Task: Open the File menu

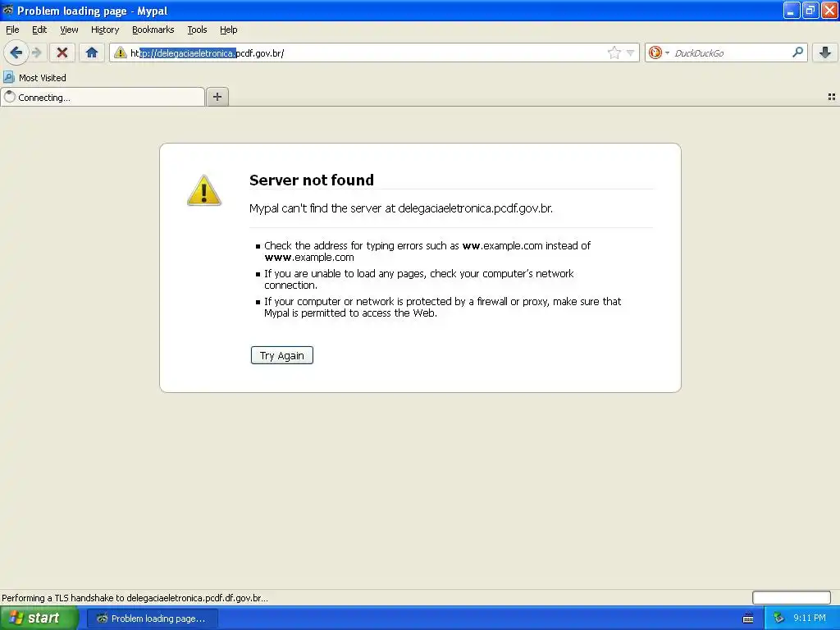Action: pos(12,30)
